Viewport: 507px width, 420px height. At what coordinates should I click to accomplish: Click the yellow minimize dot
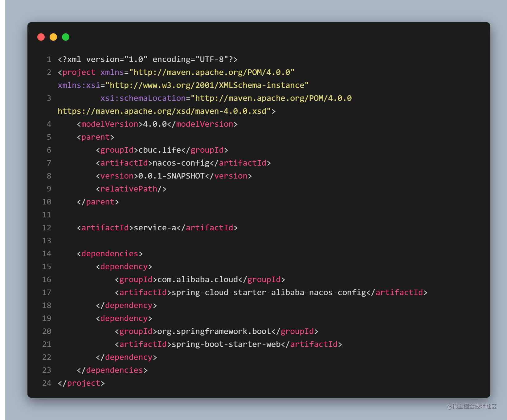[53, 37]
